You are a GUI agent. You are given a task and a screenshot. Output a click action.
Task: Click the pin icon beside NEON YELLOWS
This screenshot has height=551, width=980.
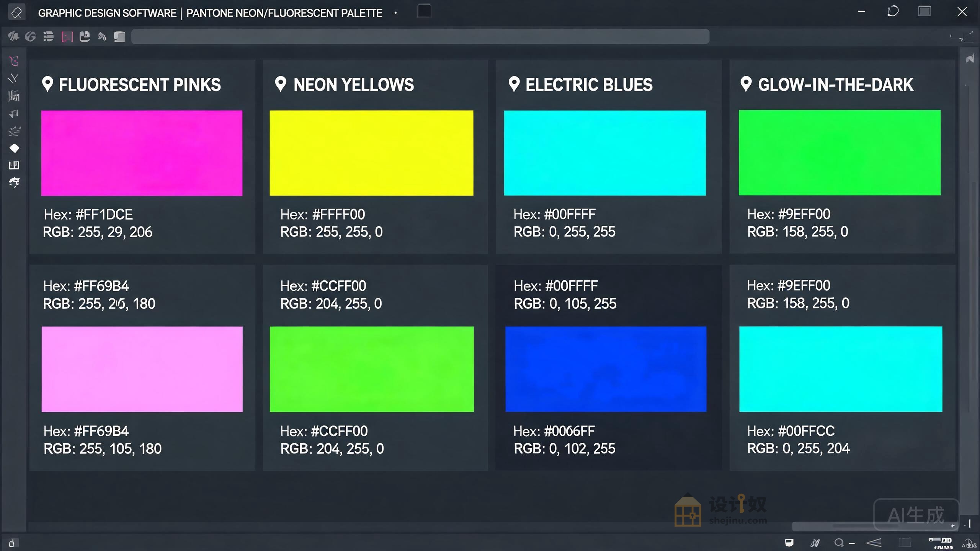[x=281, y=84]
